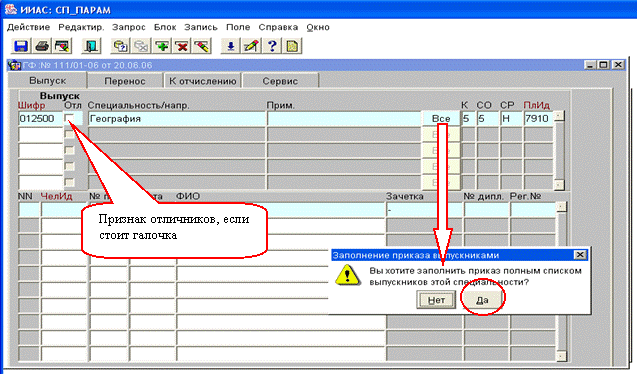The height and width of the screenshot is (374, 637).
Task: Open the field editor pencil icon
Action: [251, 46]
